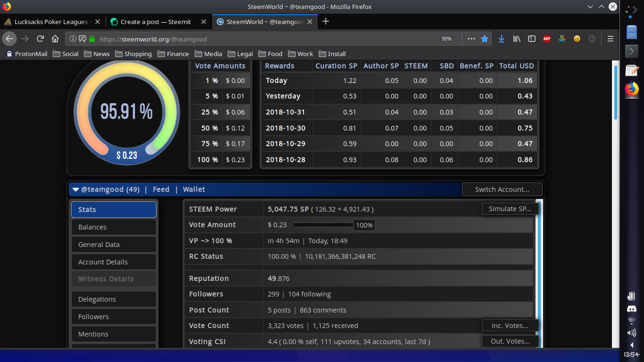Open the Firefox hamburger menu
Image resolution: width=644 pixels, height=362 pixels.
coord(611,39)
